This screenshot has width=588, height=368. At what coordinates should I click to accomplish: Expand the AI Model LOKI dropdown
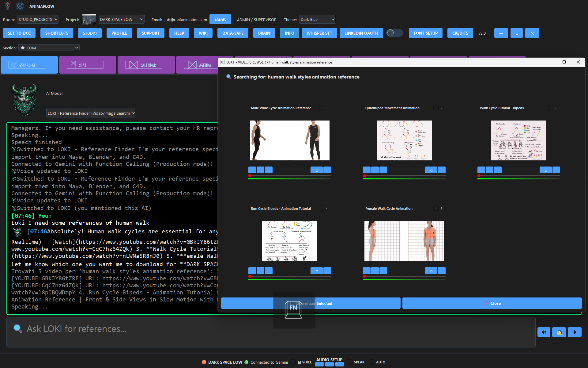(91, 113)
